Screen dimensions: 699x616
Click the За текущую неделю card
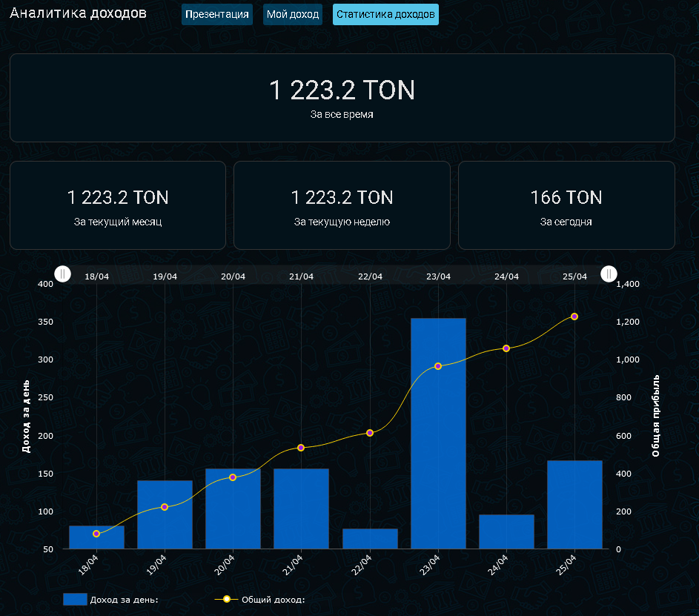click(342, 205)
